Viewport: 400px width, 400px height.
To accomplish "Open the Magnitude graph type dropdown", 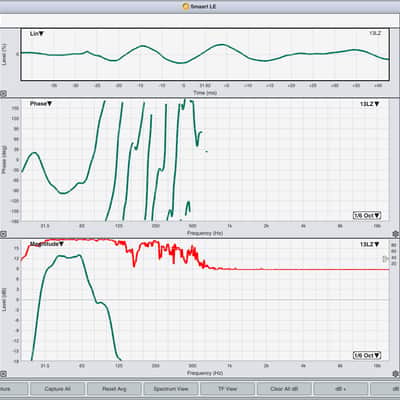I will coord(47,244).
